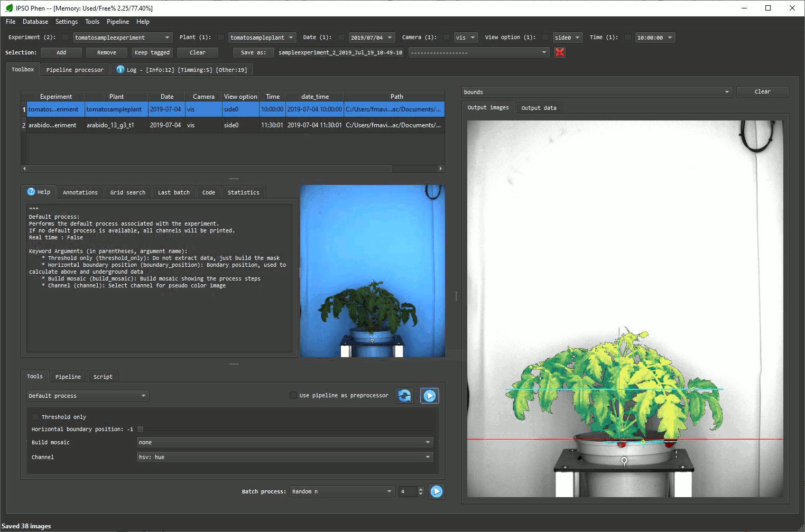The width and height of the screenshot is (805, 532).
Task: Run the Default process with the play icon
Action: click(x=429, y=395)
